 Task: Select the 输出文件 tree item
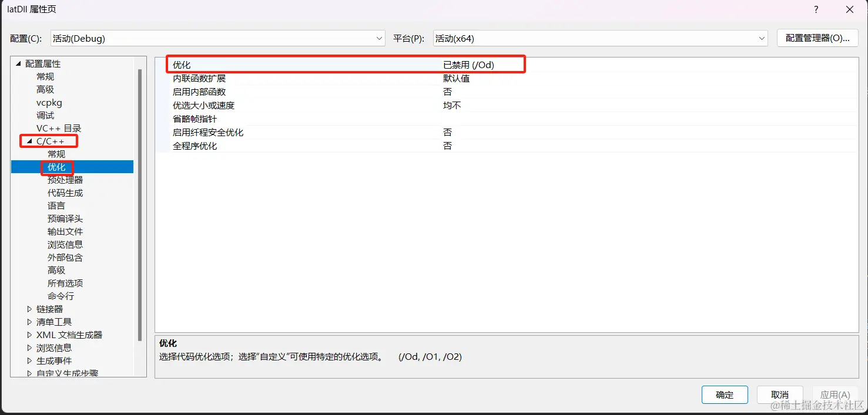[x=65, y=232]
